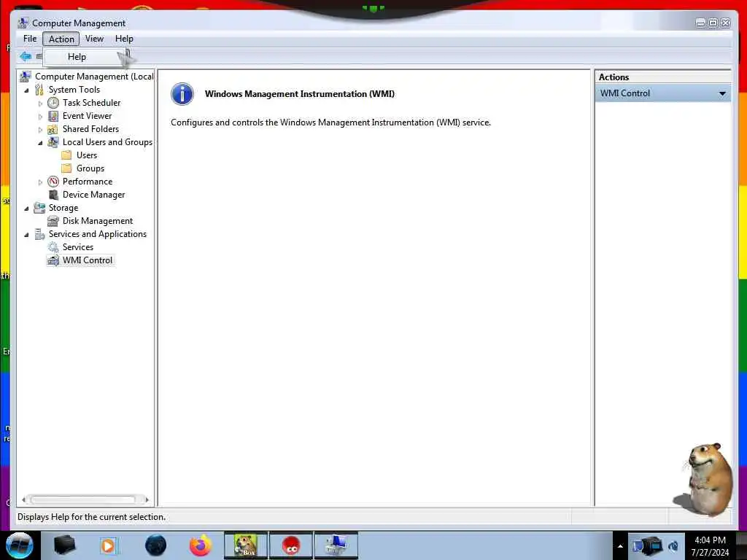Click the Device Manager icon
Image resolution: width=747 pixels, height=560 pixels.
coord(53,195)
